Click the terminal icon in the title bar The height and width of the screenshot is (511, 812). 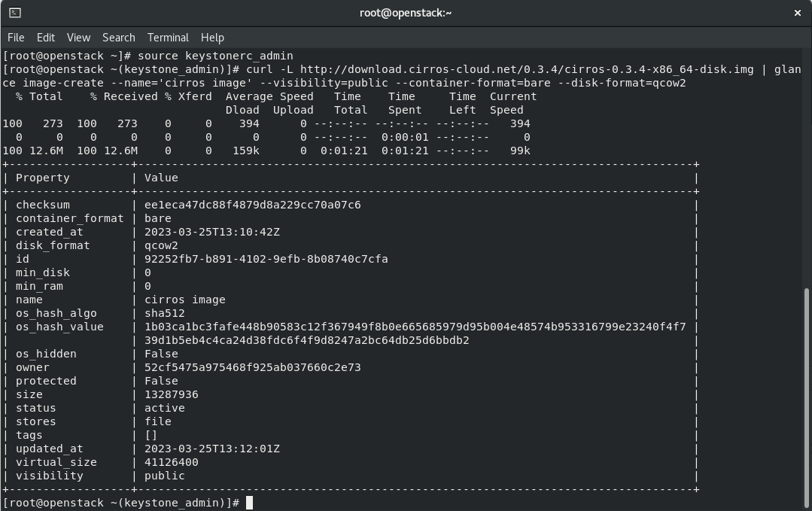coord(17,12)
